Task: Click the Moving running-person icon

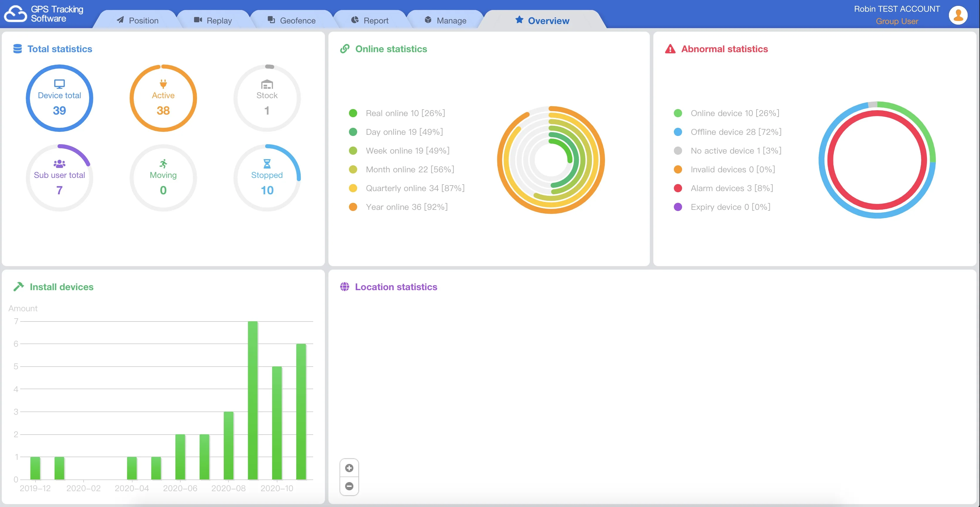Action: coord(163,164)
